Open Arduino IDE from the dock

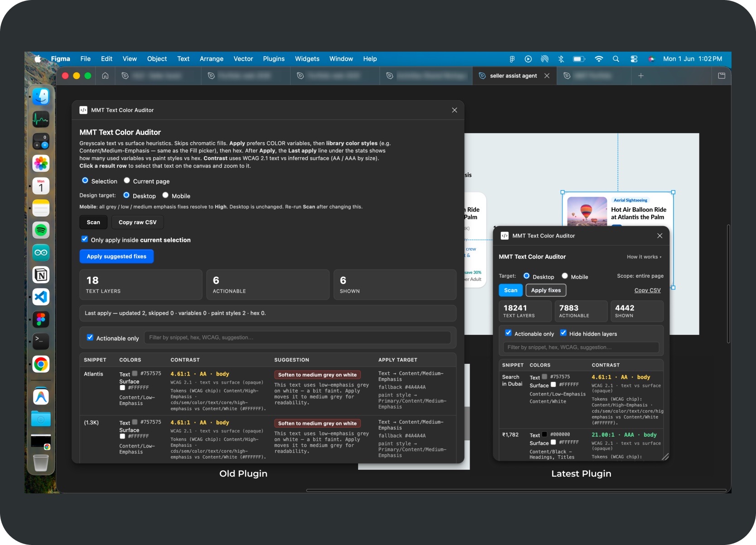pyautogui.click(x=41, y=252)
